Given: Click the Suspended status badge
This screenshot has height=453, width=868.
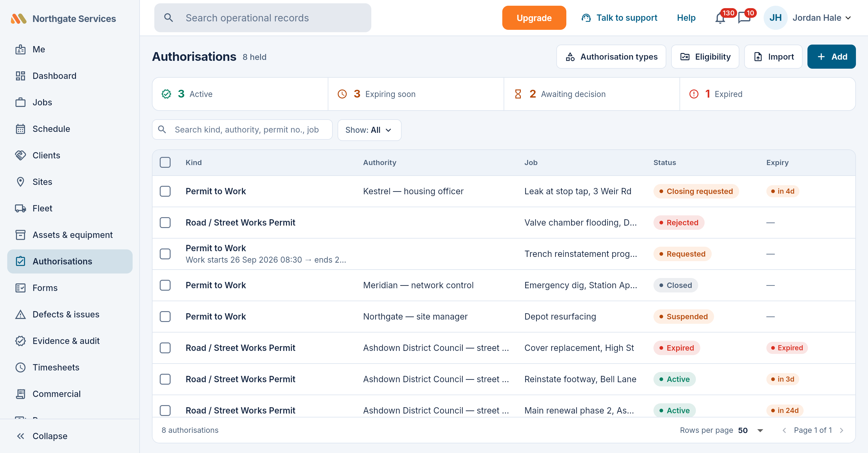Looking at the screenshot, I should 683,317.
